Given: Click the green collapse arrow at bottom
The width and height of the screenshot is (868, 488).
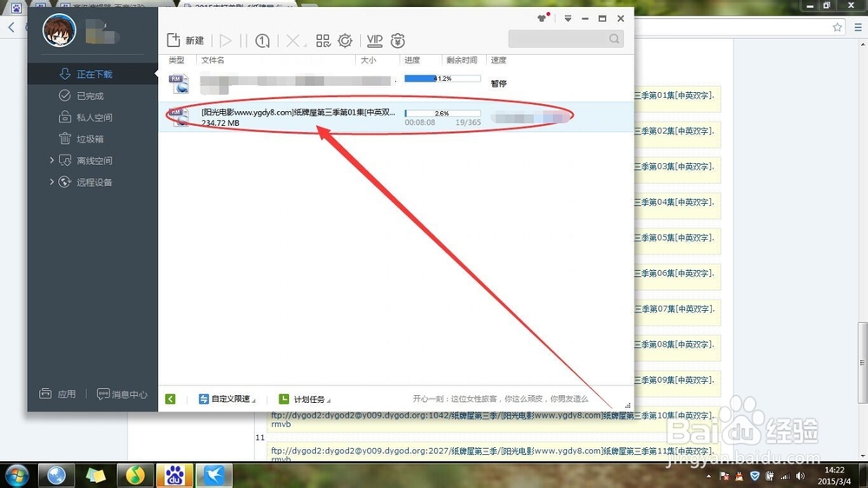Looking at the screenshot, I should pyautogui.click(x=170, y=399).
